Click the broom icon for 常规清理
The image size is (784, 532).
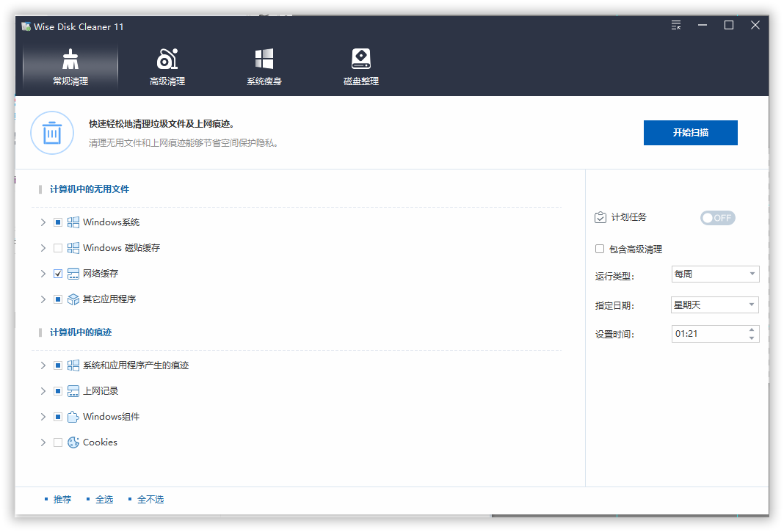(x=70, y=59)
